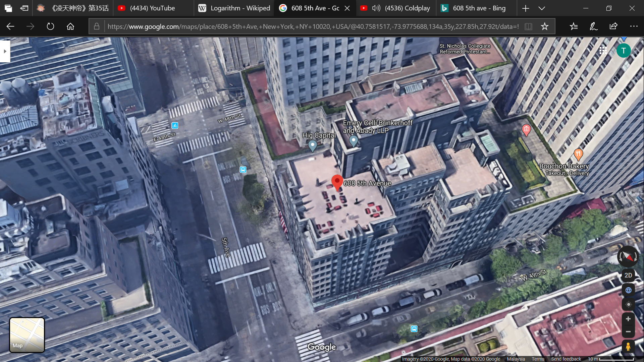Click the 608 5th Avenue label
644x362 pixels.
[x=367, y=183]
